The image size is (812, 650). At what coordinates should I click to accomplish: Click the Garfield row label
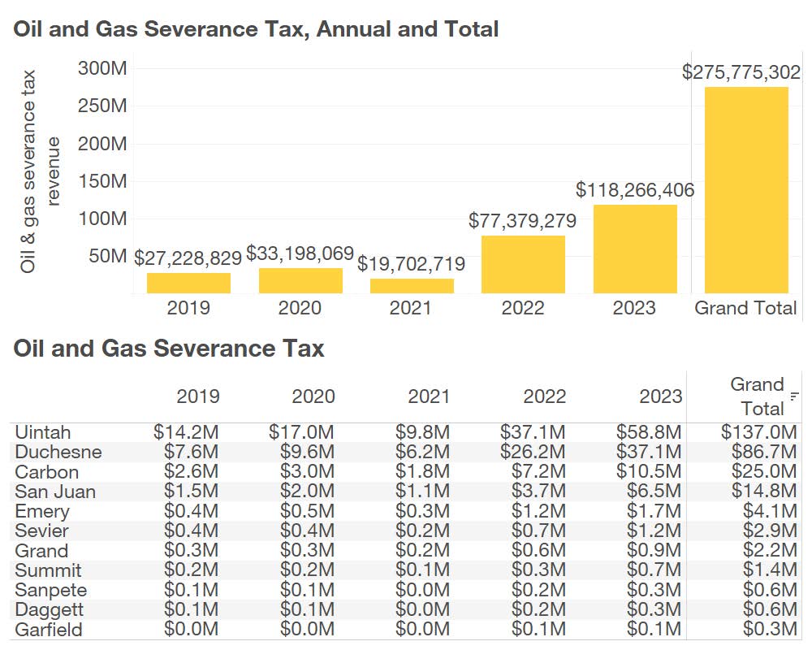(x=49, y=630)
